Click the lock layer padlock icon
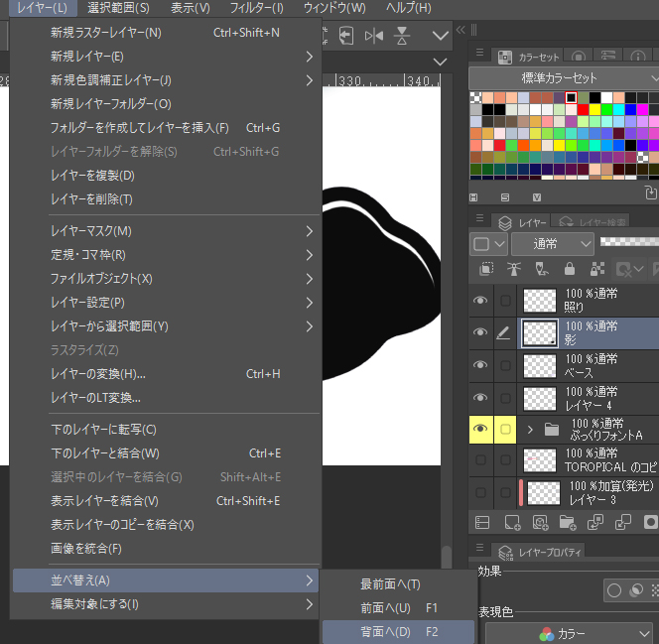 (570, 269)
